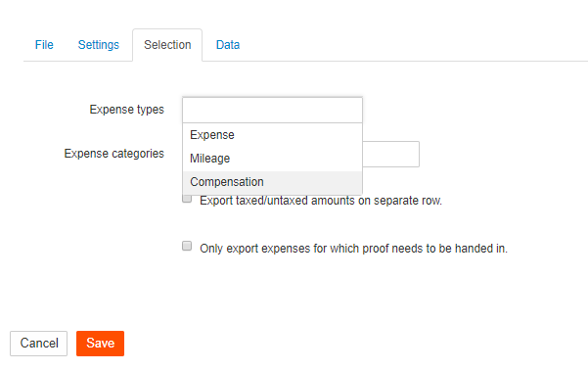Click the 'Expense categories' field label
Viewport: 588px width, 370px height.
(114, 154)
